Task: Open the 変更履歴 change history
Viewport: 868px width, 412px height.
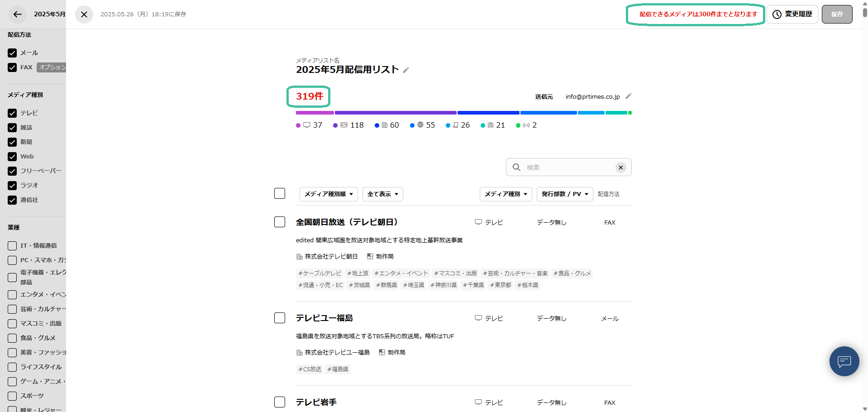Action: click(792, 14)
